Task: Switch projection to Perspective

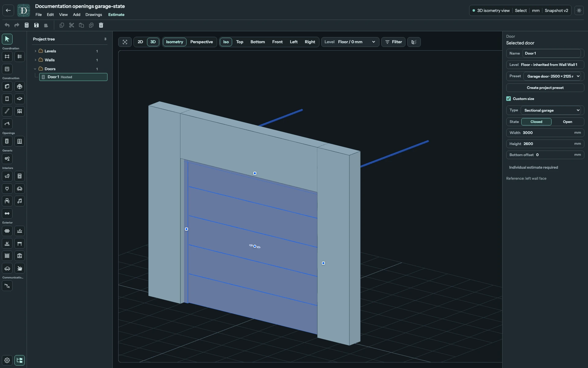Action: (x=202, y=42)
